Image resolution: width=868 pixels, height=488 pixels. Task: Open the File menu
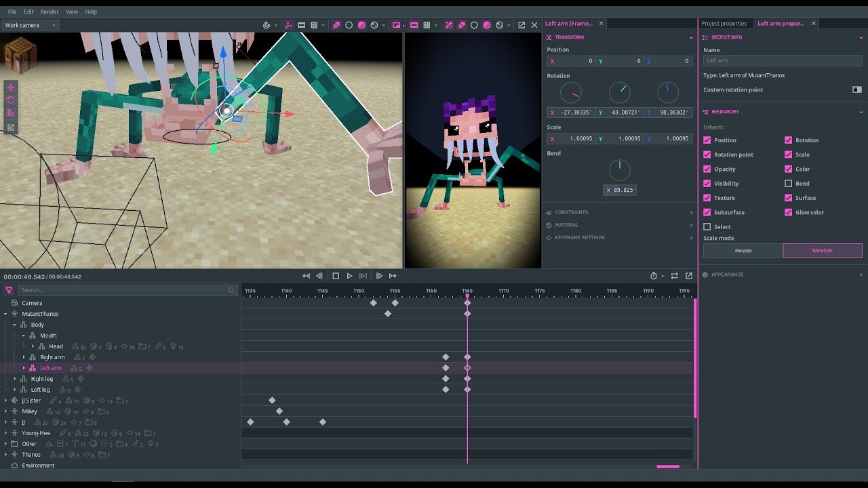[12, 12]
